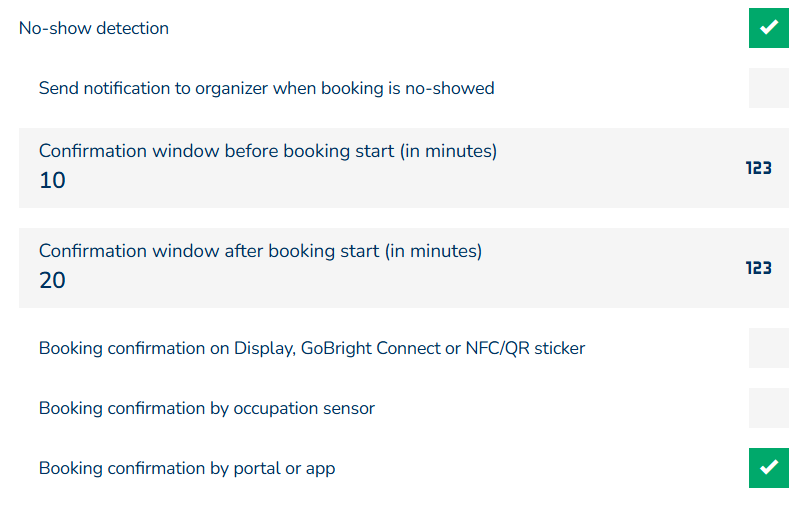
Task: Click the white checkmark beside No-show detection
Action: 768,28
